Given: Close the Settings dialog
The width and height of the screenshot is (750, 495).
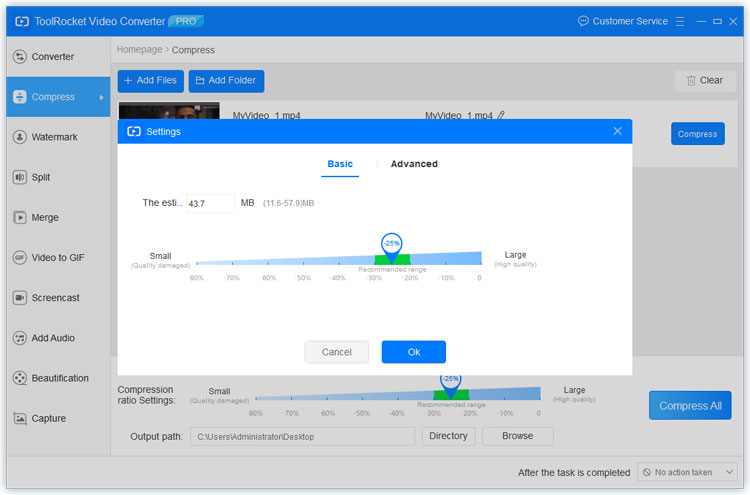Looking at the screenshot, I should (x=618, y=131).
